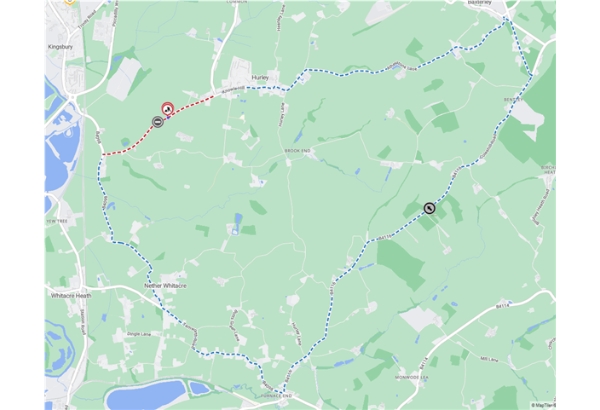
Task: Select the Monwode Lea label
Action: coord(411,377)
